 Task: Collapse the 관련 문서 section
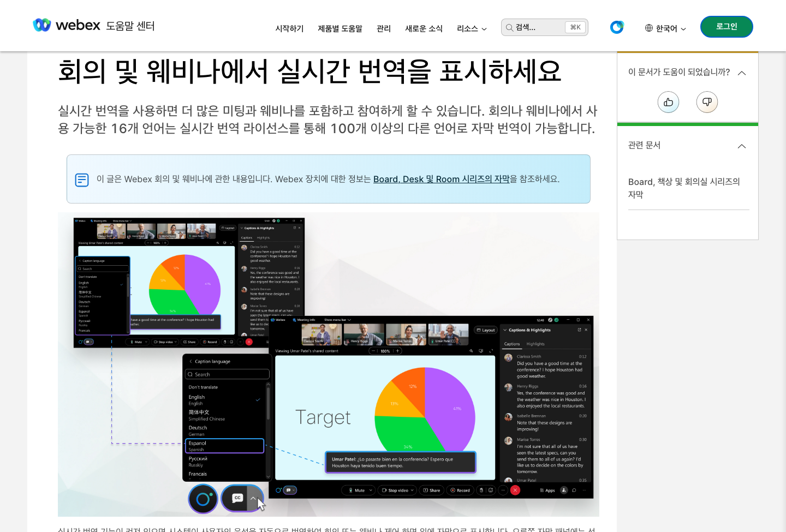click(x=742, y=146)
